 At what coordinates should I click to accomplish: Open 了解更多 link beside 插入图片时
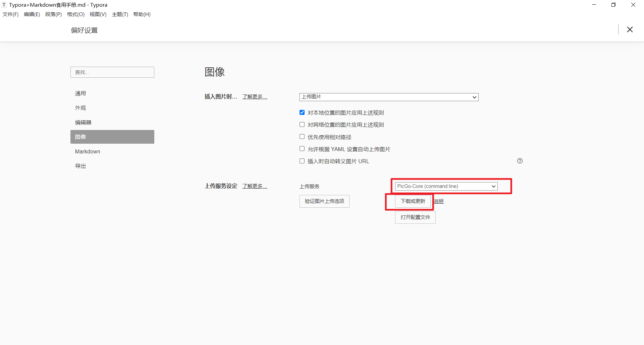click(x=255, y=97)
